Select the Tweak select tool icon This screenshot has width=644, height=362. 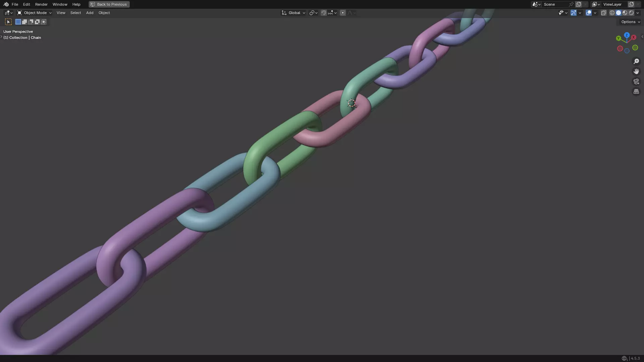(x=8, y=22)
